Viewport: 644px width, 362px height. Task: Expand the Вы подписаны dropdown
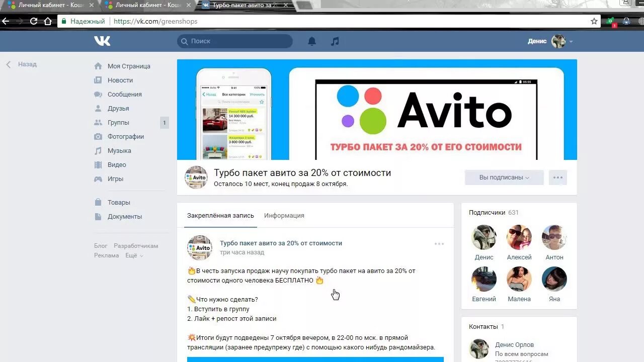[x=504, y=177]
